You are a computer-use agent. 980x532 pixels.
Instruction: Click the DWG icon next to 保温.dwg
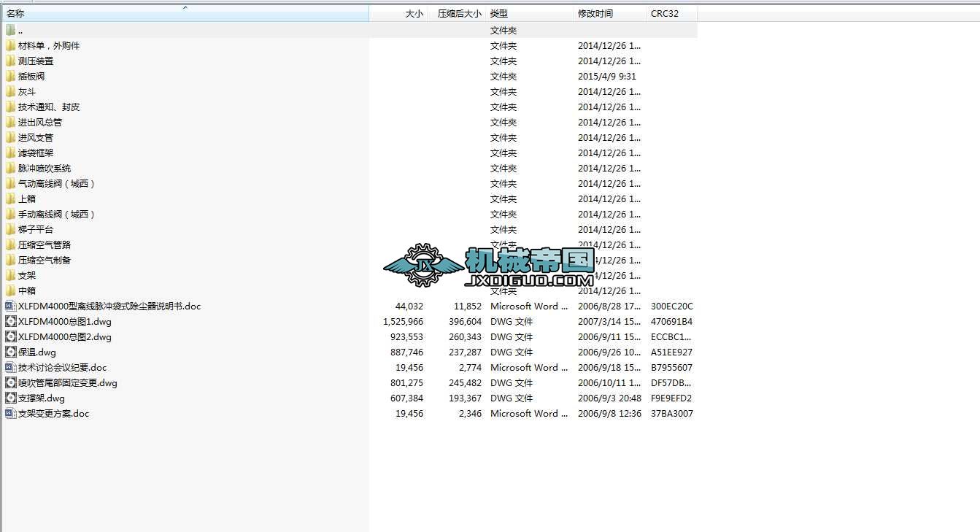(x=10, y=352)
